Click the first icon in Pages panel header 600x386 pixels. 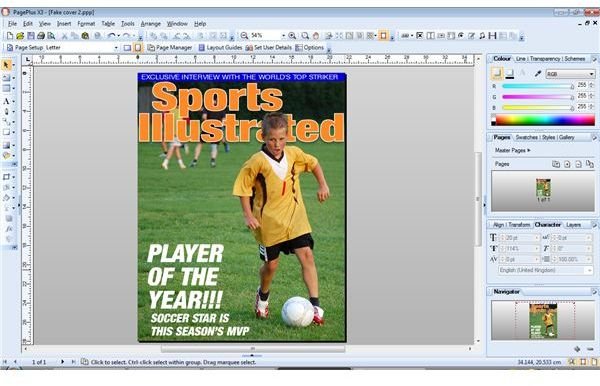(x=556, y=164)
